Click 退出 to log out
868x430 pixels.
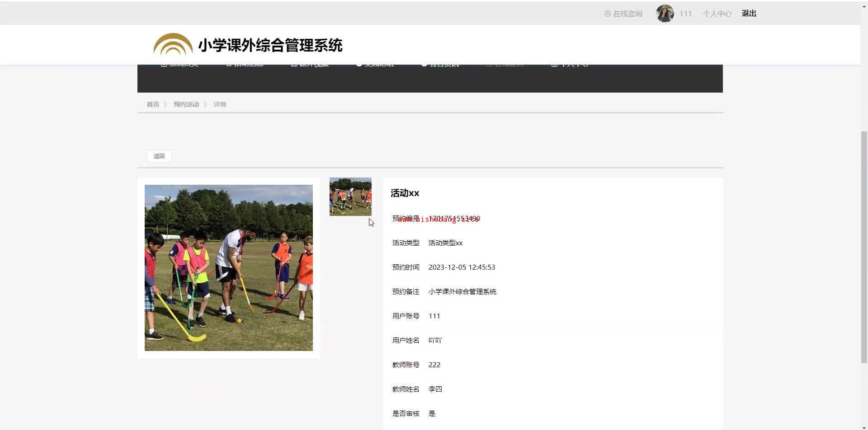click(749, 14)
